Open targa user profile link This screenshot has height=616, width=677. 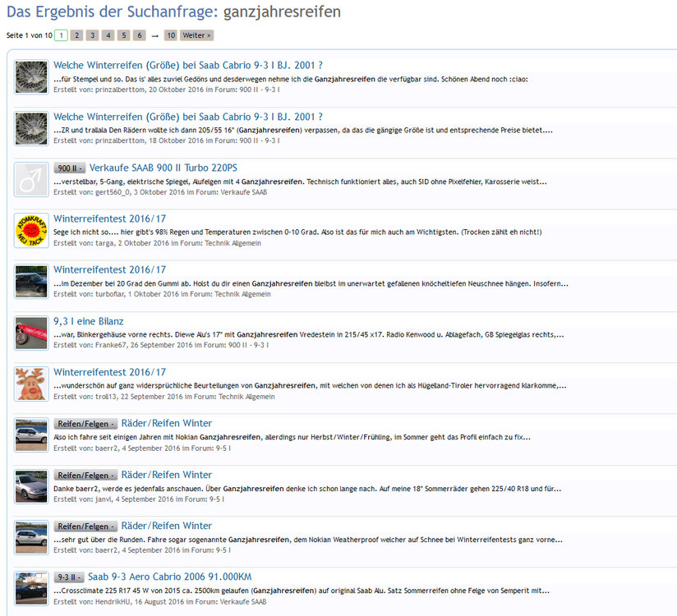(x=104, y=243)
